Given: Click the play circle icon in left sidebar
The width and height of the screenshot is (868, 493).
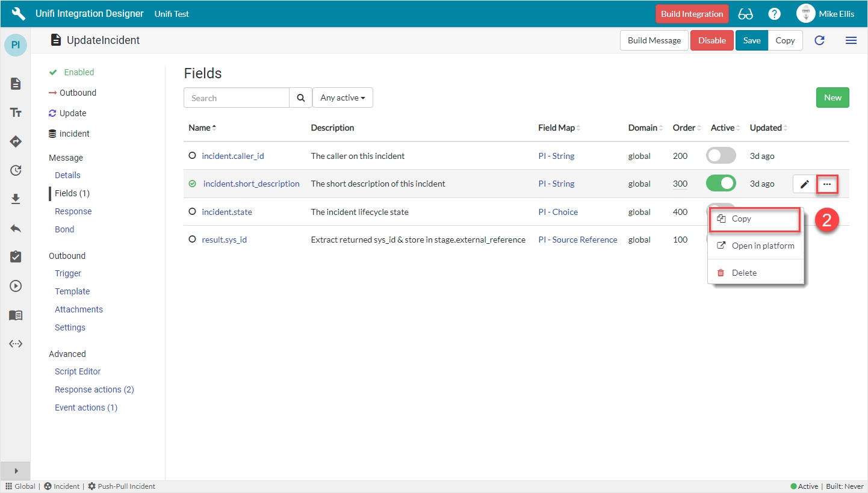Looking at the screenshot, I should coord(16,286).
